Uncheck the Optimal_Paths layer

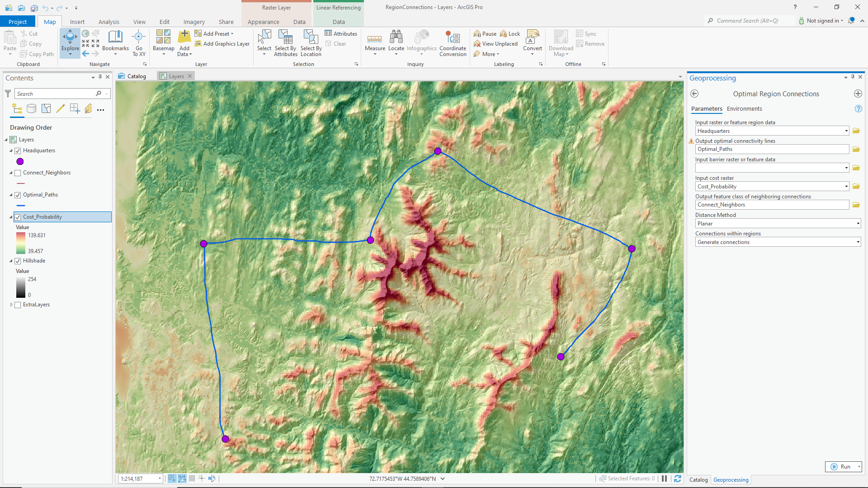[x=18, y=195]
